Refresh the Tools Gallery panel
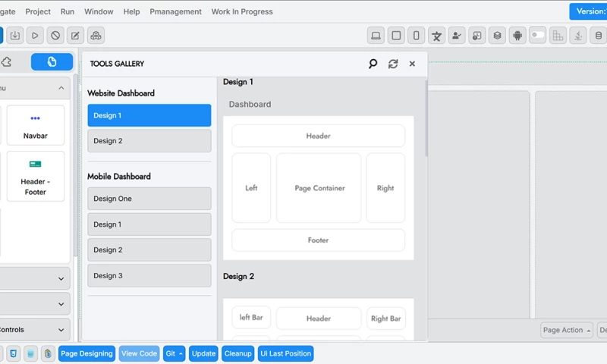Viewport: 607px width, 364px height. [x=392, y=64]
